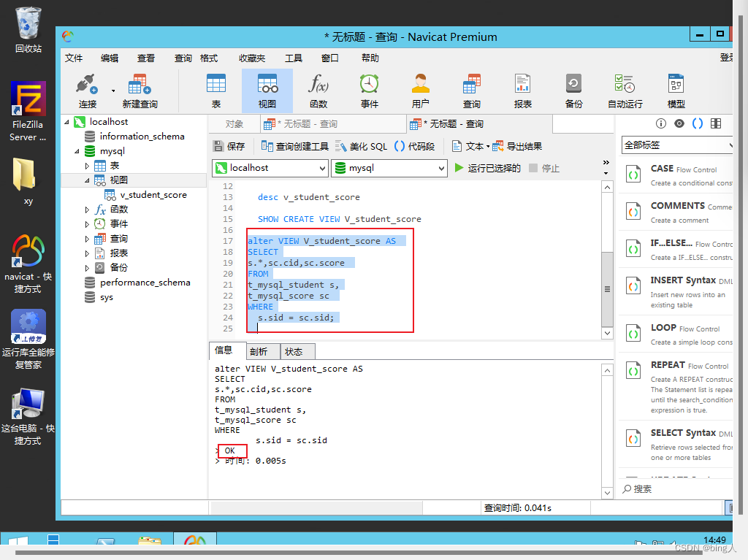This screenshot has width=748, height=560.
Task: Show the code snippets parentheses panel
Action: (x=698, y=123)
